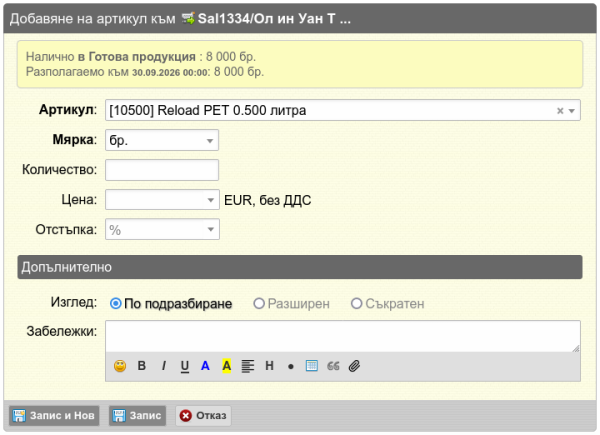
Task: Click the Запис и Нов button
Action: pos(54,415)
